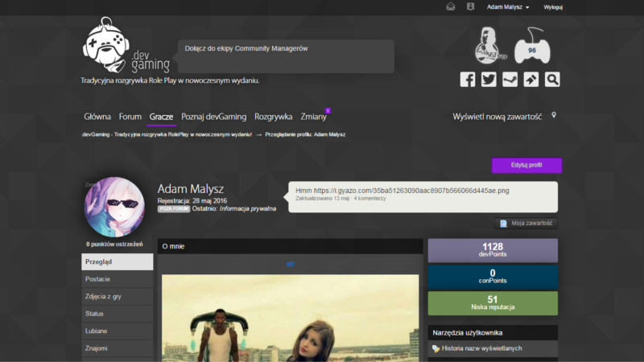
Task: Open Poznaj devGaming menu item
Action: (213, 117)
